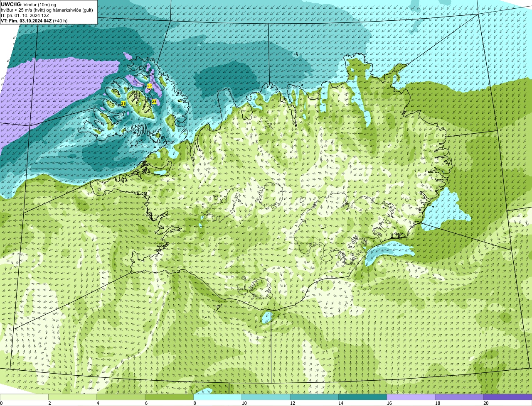Click the 'UWC/IG: Vindur (10m) og' title line
Screen dimensions: 532x406
tap(28, 5)
